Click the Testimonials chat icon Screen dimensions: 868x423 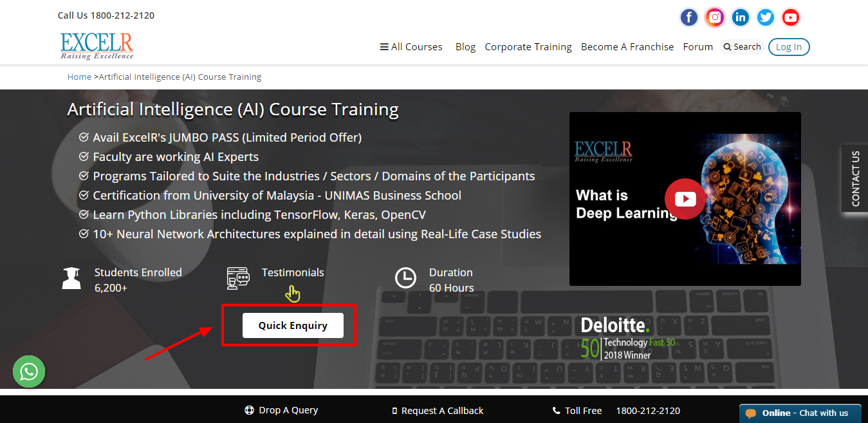point(237,278)
